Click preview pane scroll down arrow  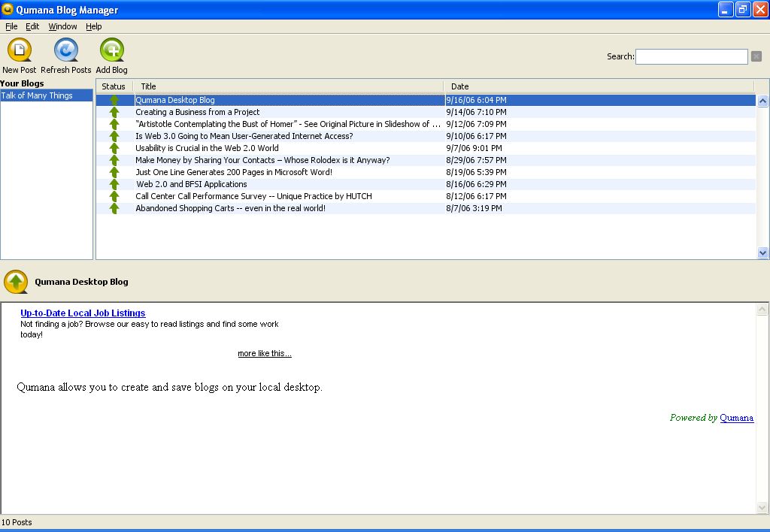(x=762, y=507)
